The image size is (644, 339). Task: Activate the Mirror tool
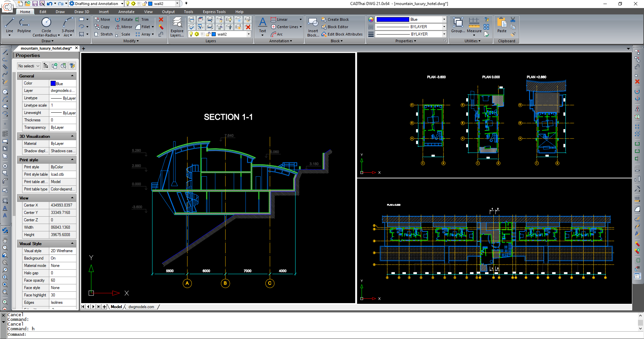(x=124, y=27)
